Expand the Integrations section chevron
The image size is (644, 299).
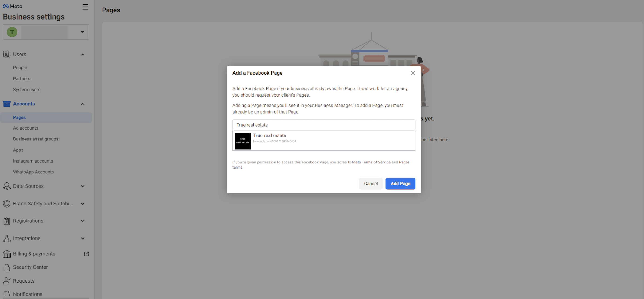(83, 238)
